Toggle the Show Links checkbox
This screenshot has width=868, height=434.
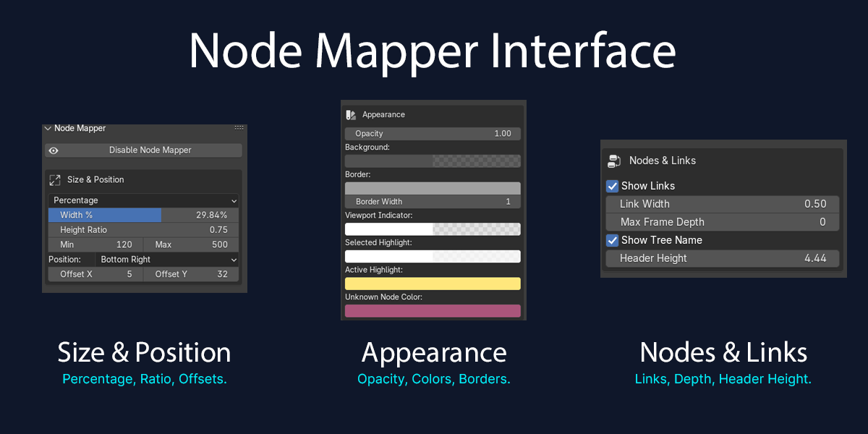tap(613, 186)
